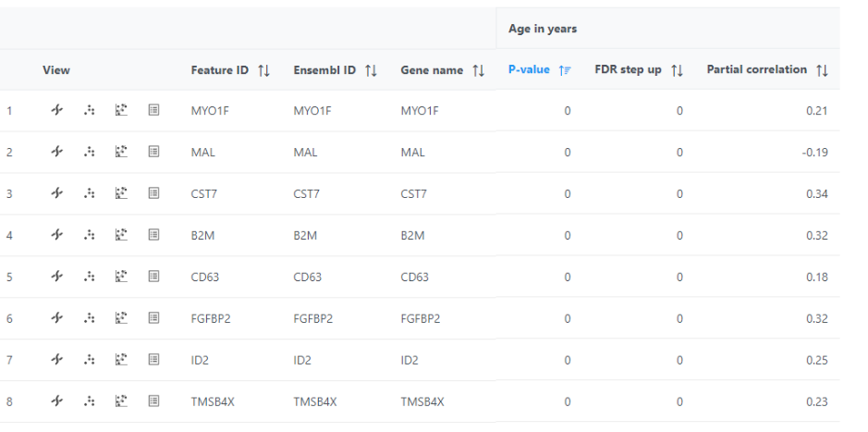
Task: Open dot plot for CST7 row
Action: click(x=89, y=192)
